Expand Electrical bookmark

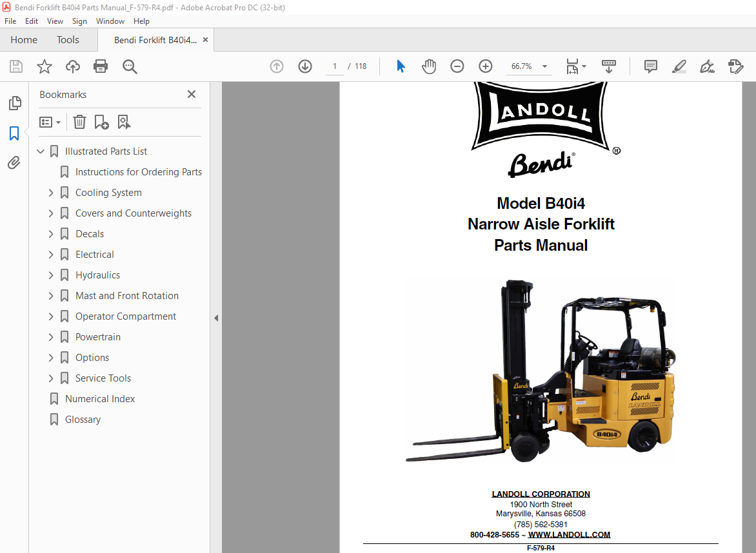click(x=50, y=255)
